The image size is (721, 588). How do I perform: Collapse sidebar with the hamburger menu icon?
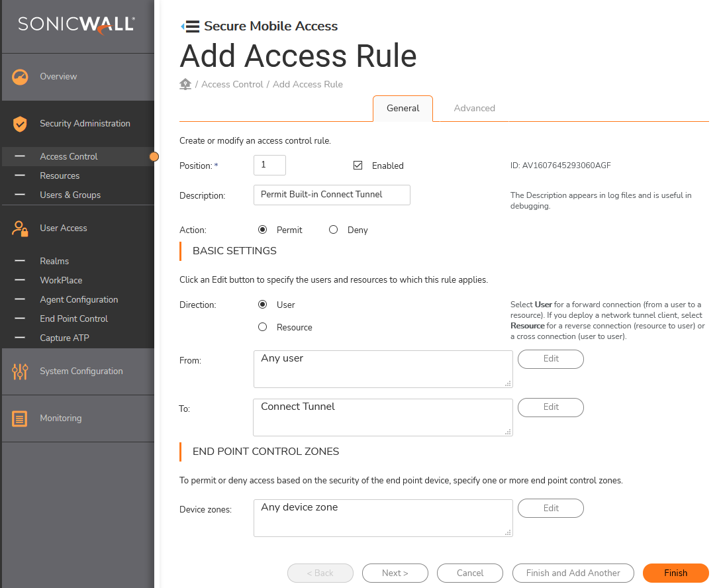pos(191,26)
